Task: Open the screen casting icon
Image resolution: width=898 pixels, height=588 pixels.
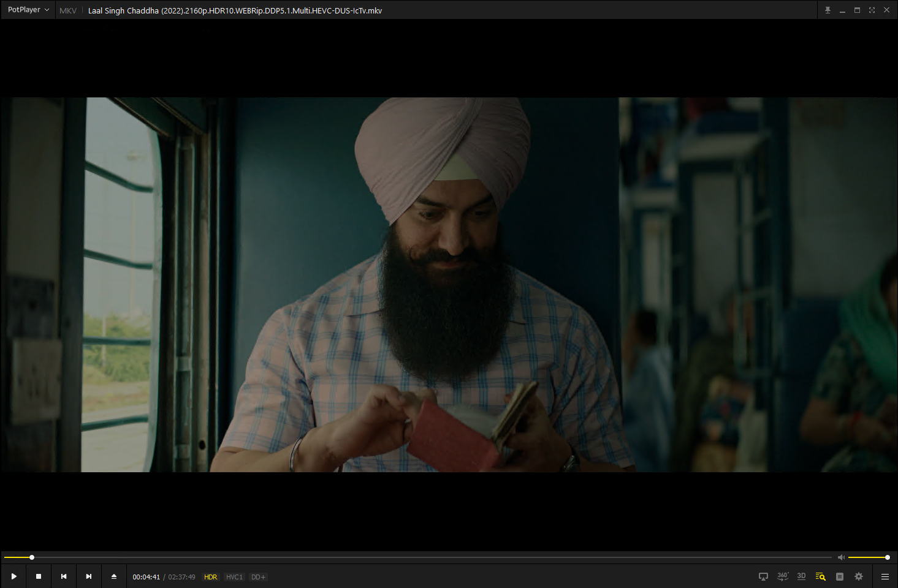Action: 763,576
